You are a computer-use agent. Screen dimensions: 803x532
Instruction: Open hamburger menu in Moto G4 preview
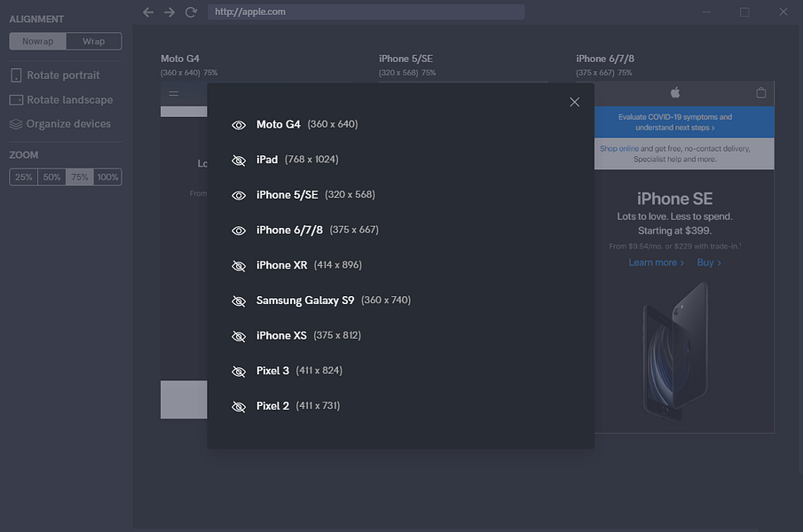[174, 94]
